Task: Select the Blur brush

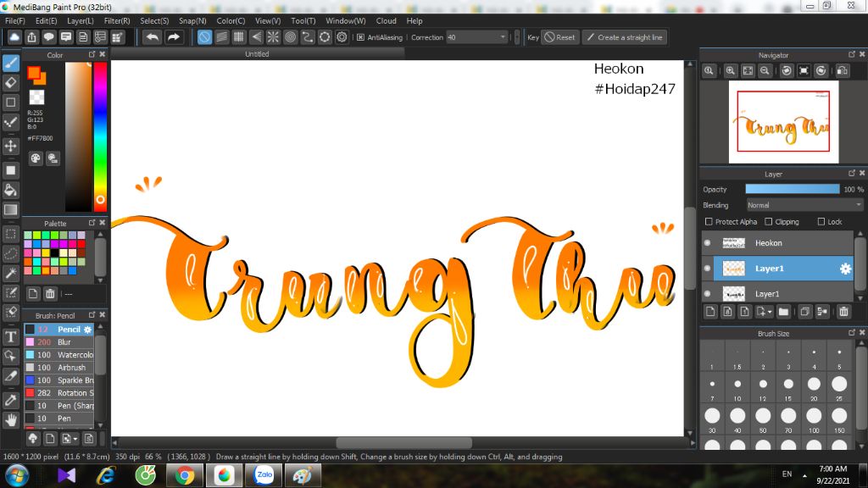Action: pos(59,342)
